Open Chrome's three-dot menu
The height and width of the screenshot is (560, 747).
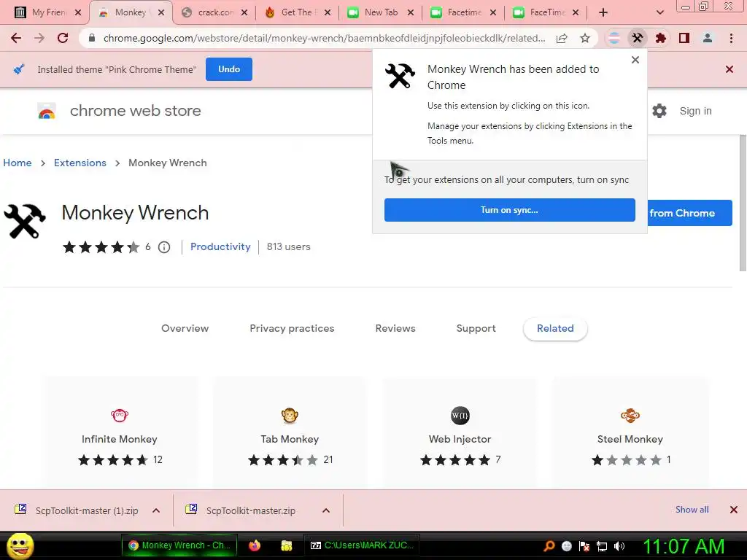pyautogui.click(x=731, y=38)
